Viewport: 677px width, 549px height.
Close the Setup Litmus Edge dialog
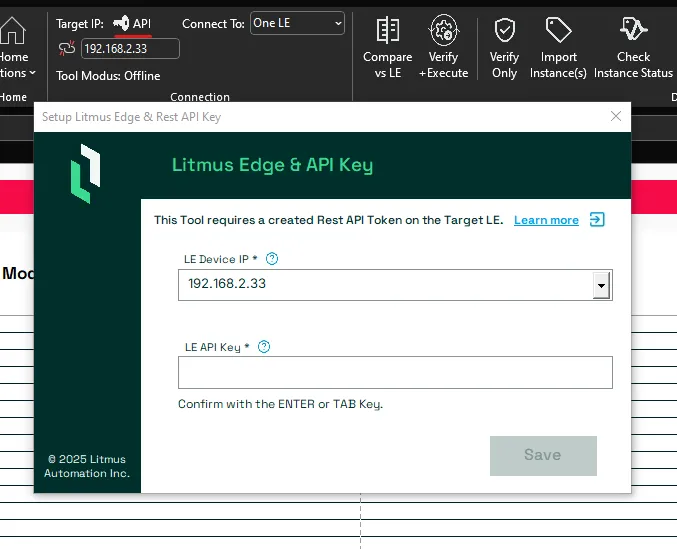click(x=616, y=116)
